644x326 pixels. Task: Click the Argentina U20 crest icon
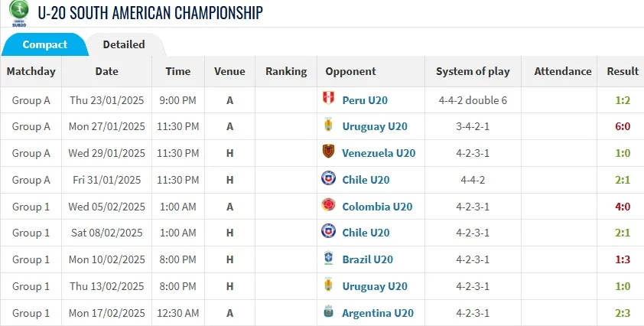329,313
